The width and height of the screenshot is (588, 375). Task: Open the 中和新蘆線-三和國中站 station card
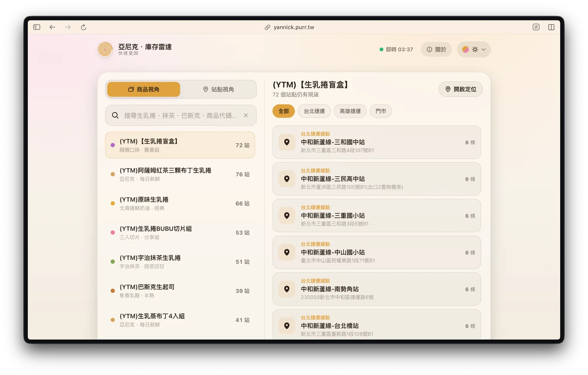(377, 142)
